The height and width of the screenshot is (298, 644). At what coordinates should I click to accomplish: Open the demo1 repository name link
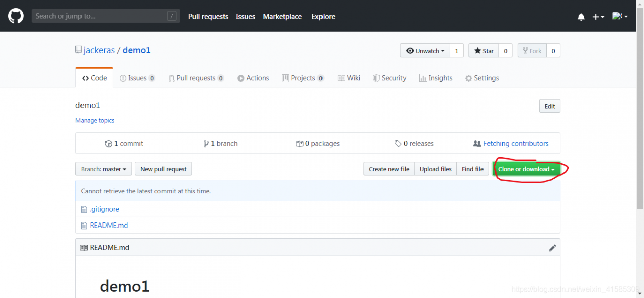click(x=137, y=50)
